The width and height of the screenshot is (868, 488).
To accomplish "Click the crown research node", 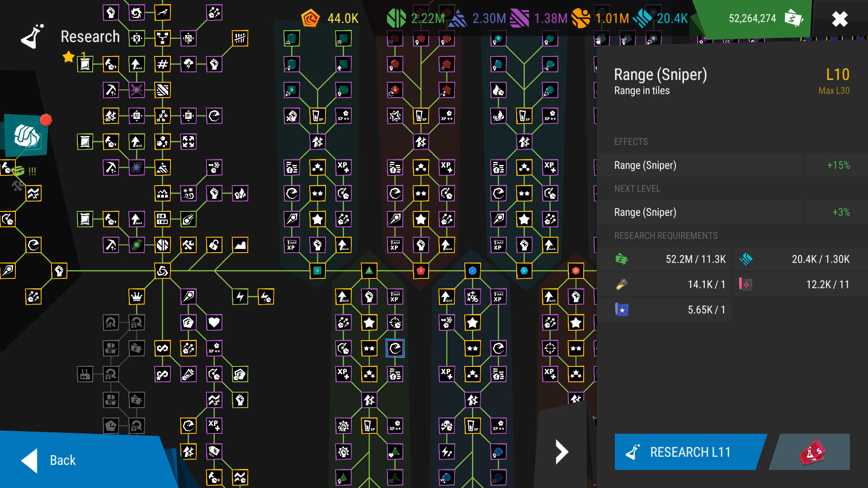I will 137,297.
